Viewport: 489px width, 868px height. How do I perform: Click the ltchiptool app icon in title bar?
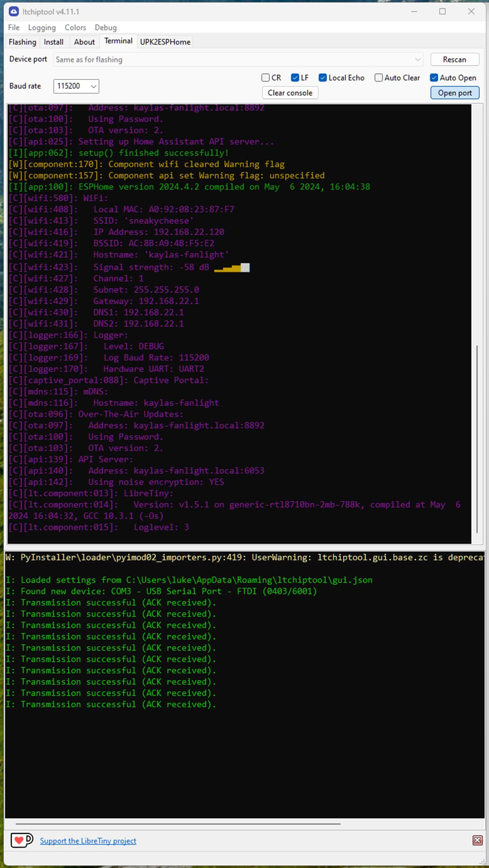(x=14, y=11)
